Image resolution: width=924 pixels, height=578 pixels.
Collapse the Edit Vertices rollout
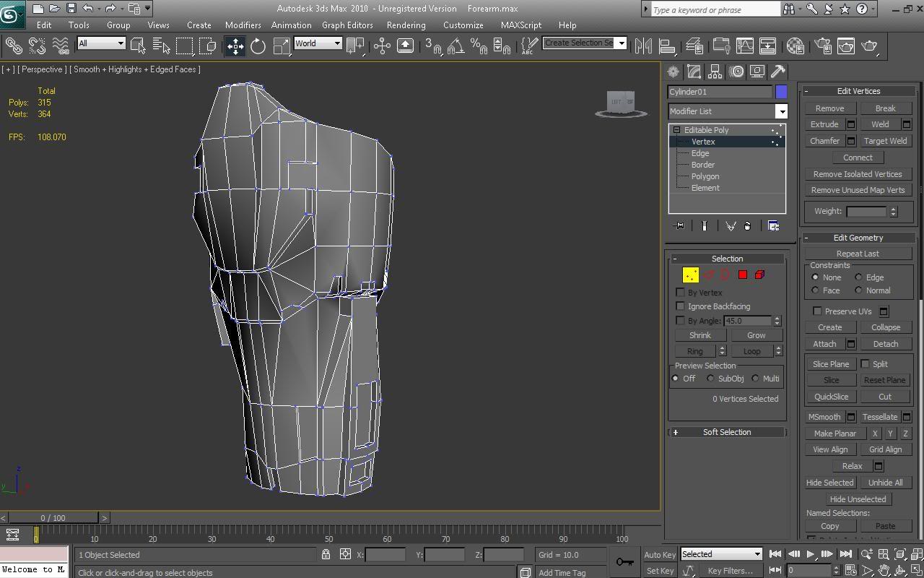(858, 91)
